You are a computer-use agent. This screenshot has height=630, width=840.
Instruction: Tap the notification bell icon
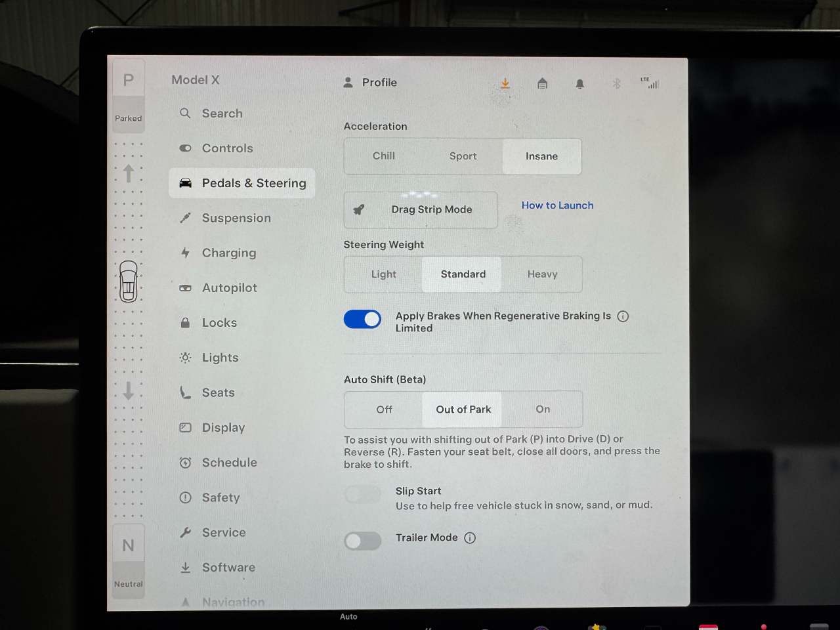tap(579, 84)
